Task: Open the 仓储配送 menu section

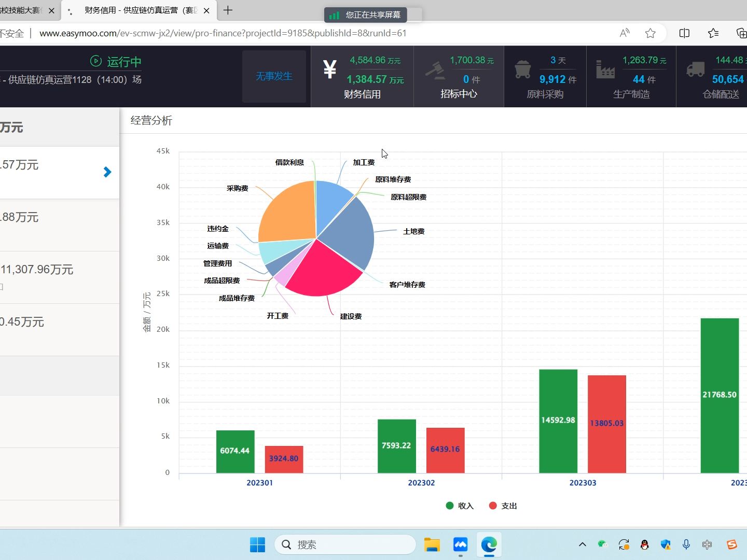Action: (712, 77)
